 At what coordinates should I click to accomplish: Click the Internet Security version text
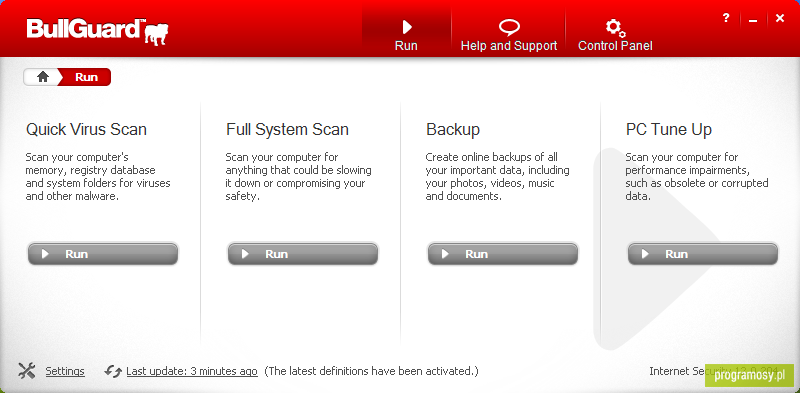[x=714, y=372]
